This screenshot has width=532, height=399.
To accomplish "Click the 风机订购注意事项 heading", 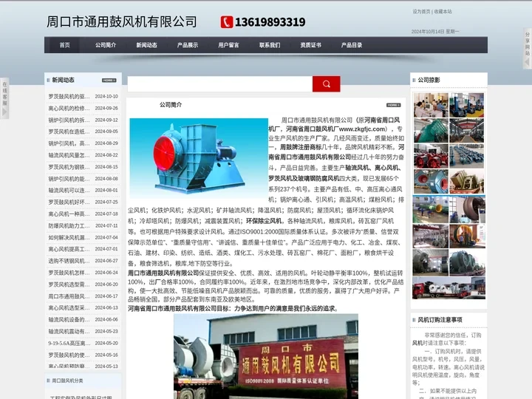I will click(x=440, y=320).
